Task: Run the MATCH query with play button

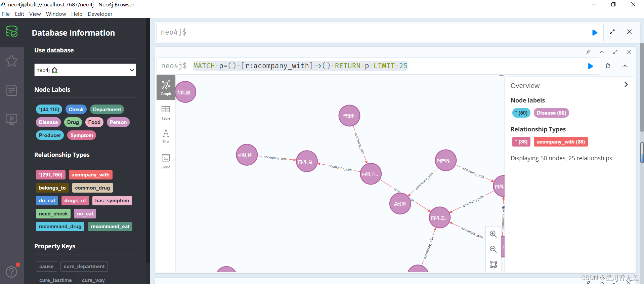Action: point(590,66)
